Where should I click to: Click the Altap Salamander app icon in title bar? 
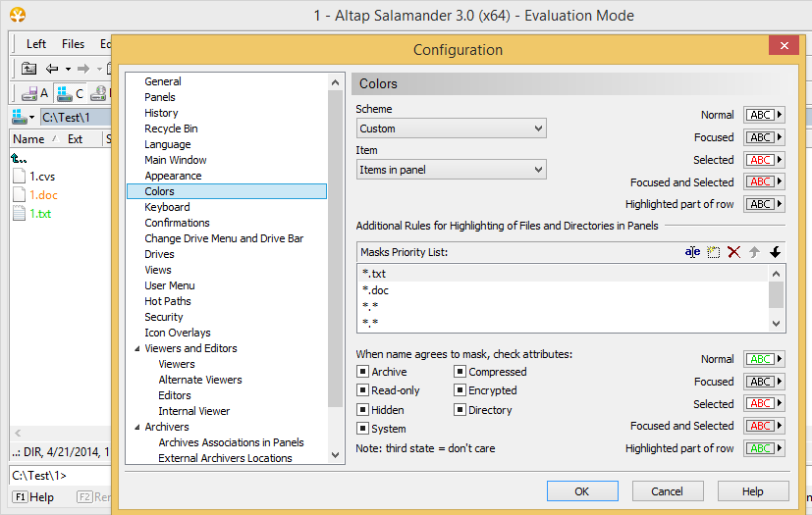pyautogui.click(x=18, y=15)
